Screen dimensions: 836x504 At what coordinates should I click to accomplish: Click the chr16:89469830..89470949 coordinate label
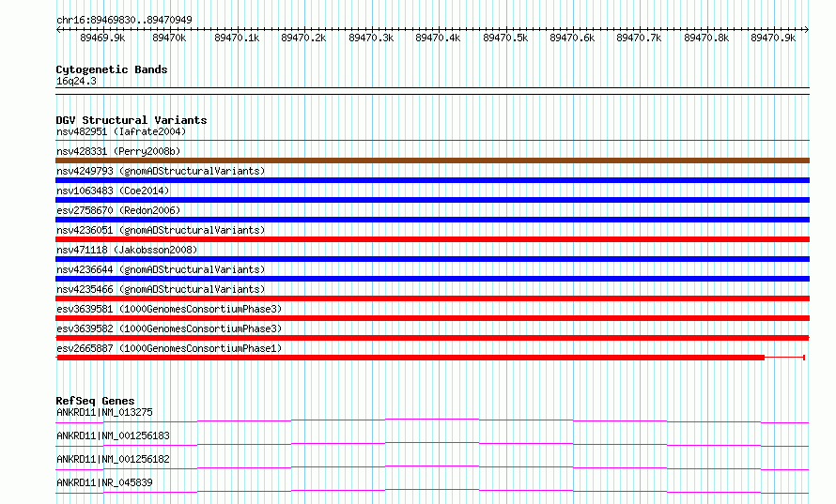[124, 20]
